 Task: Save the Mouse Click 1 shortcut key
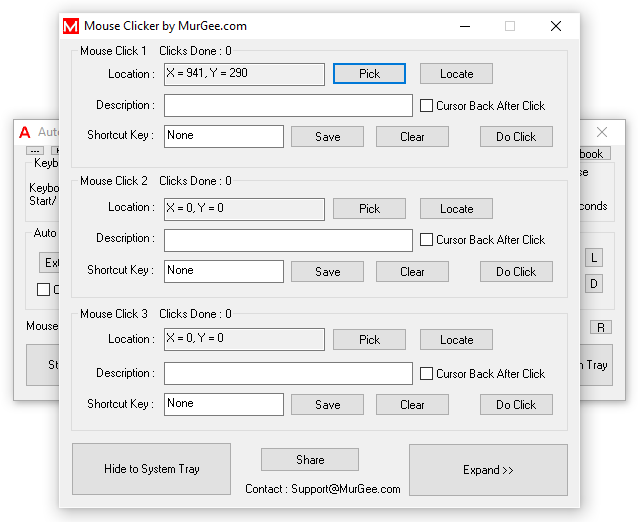coord(327,137)
